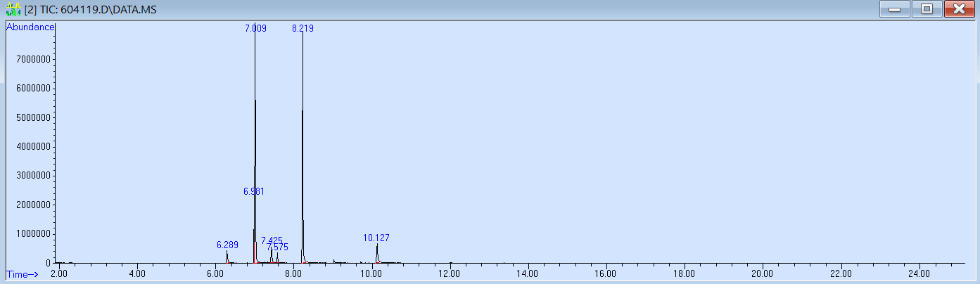The width and height of the screenshot is (980, 284).
Task: Click the 24.00 tick on time axis
Action: pyautogui.click(x=919, y=273)
